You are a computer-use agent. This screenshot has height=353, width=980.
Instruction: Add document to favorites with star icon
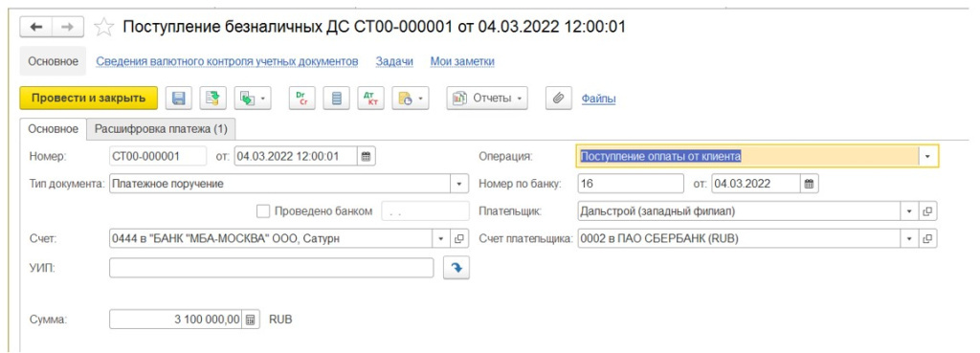[x=103, y=26]
